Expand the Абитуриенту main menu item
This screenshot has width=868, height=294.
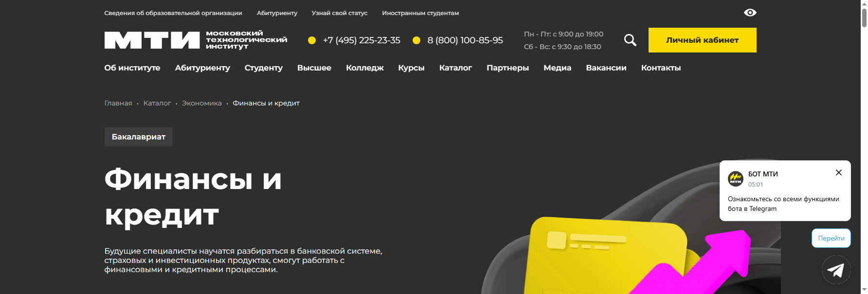tap(202, 68)
